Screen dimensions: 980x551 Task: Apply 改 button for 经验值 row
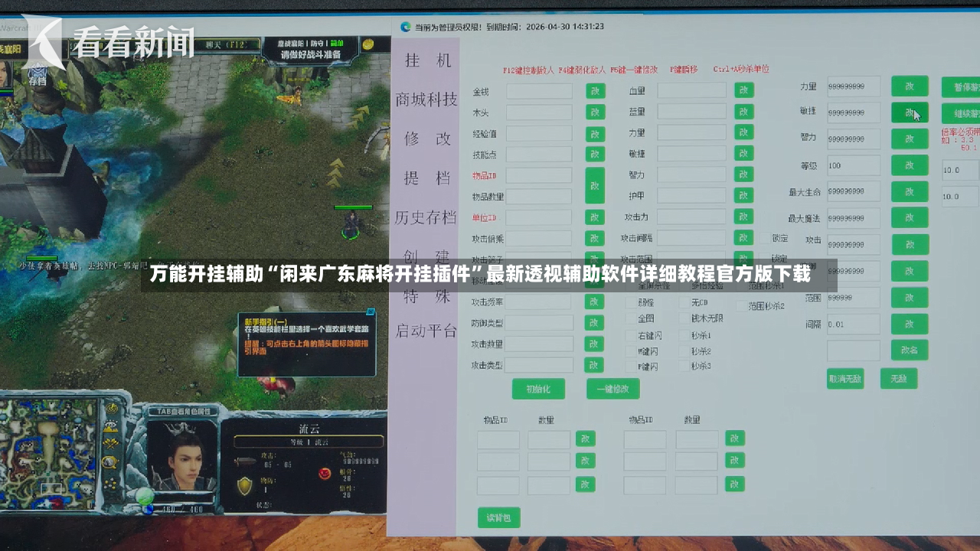pyautogui.click(x=596, y=134)
